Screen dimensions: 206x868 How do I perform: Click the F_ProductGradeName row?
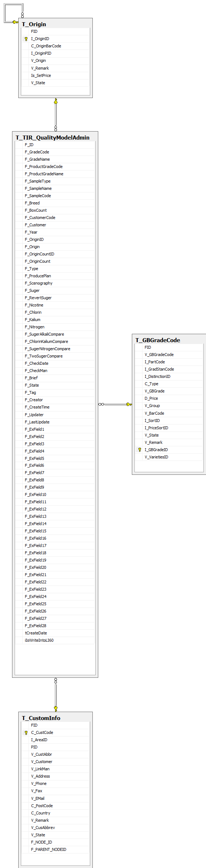coord(55,174)
